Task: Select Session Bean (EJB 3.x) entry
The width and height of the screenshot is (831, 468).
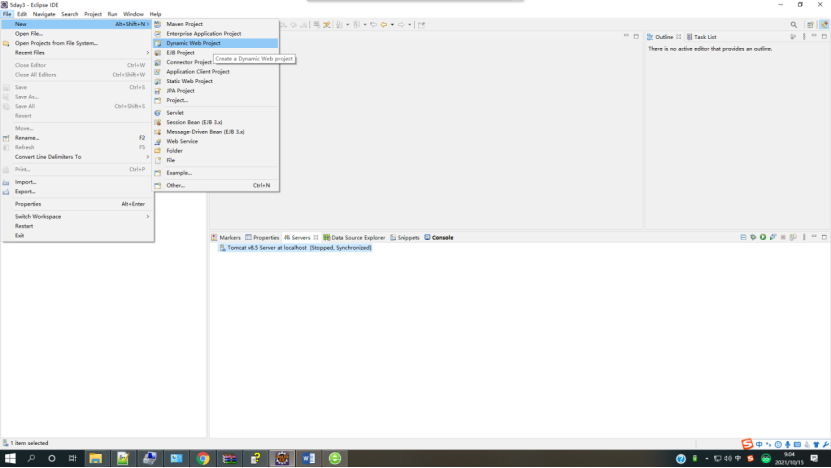Action: click(215, 122)
